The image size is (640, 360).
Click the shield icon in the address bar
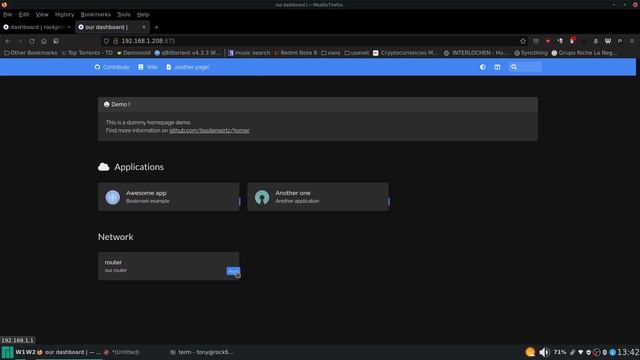107,41
